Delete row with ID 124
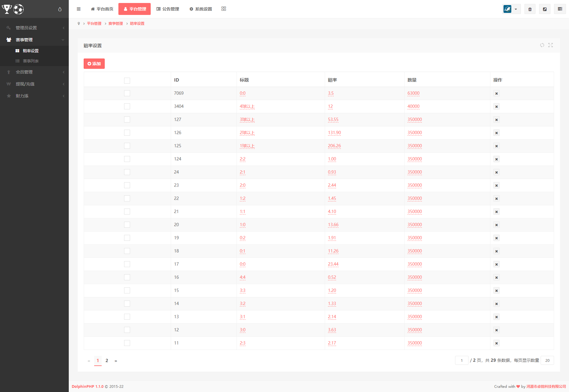569x392 pixels. tap(496, 159)
